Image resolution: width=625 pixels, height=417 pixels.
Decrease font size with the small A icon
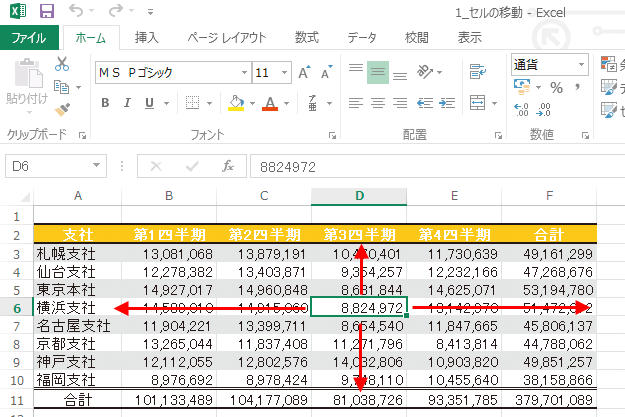327,72
